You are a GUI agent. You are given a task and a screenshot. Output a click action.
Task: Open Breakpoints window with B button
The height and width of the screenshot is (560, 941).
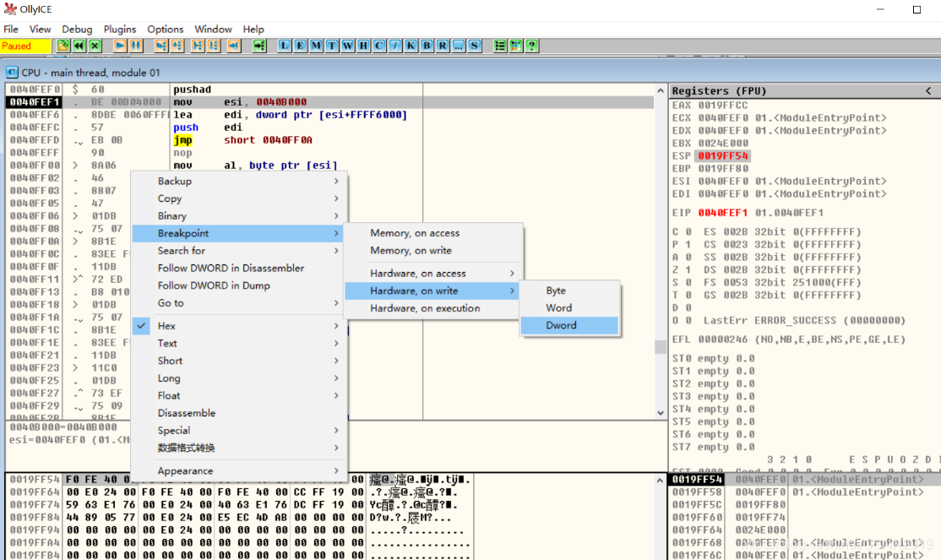tap(427, 46)
